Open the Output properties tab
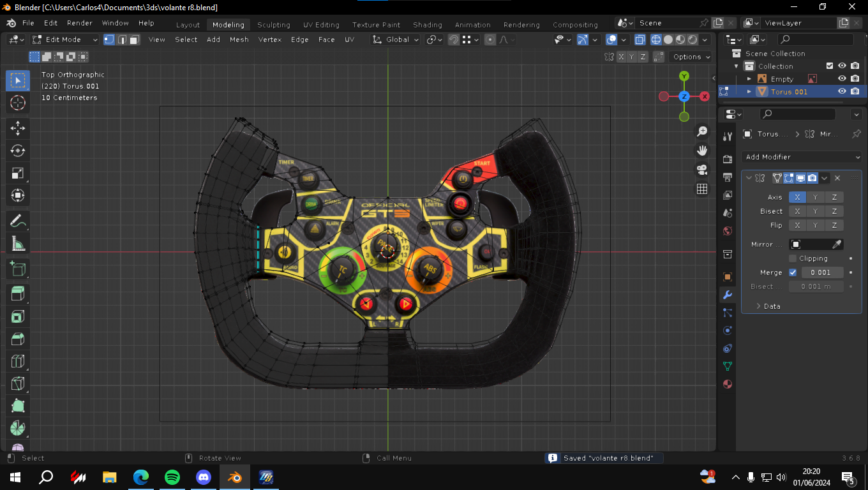 (x=727, y=177)
